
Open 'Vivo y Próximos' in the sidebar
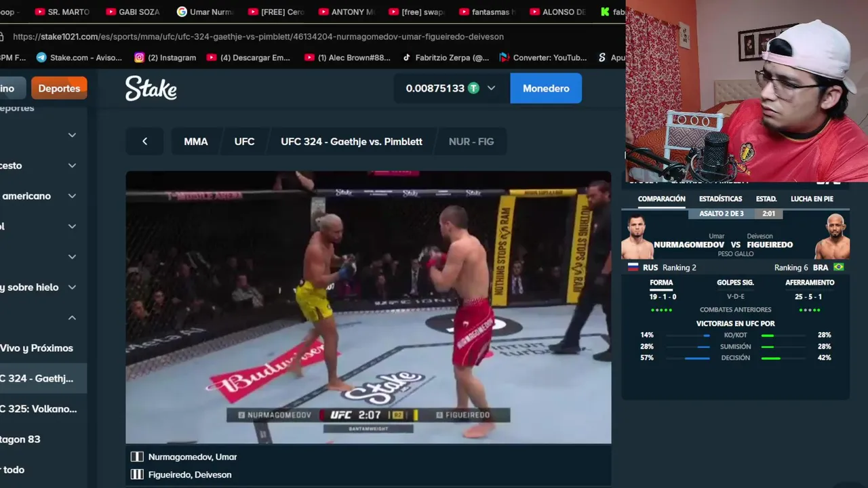pos(37,348)
